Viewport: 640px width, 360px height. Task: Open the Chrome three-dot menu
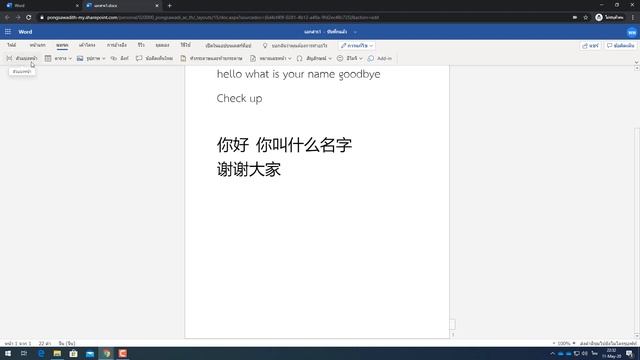pyautogui.click(x=633, y=17)
